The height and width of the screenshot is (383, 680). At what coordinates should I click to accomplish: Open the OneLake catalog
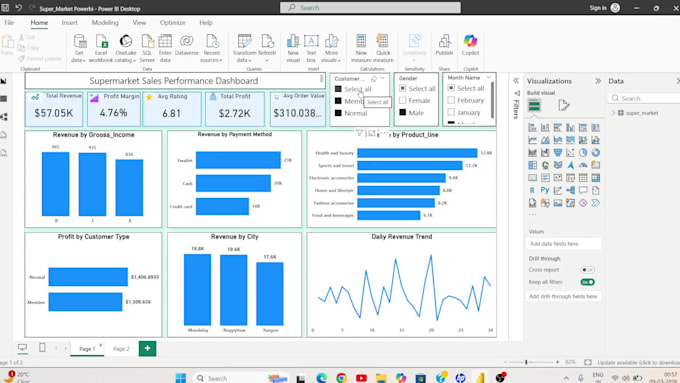pos(125,48)
